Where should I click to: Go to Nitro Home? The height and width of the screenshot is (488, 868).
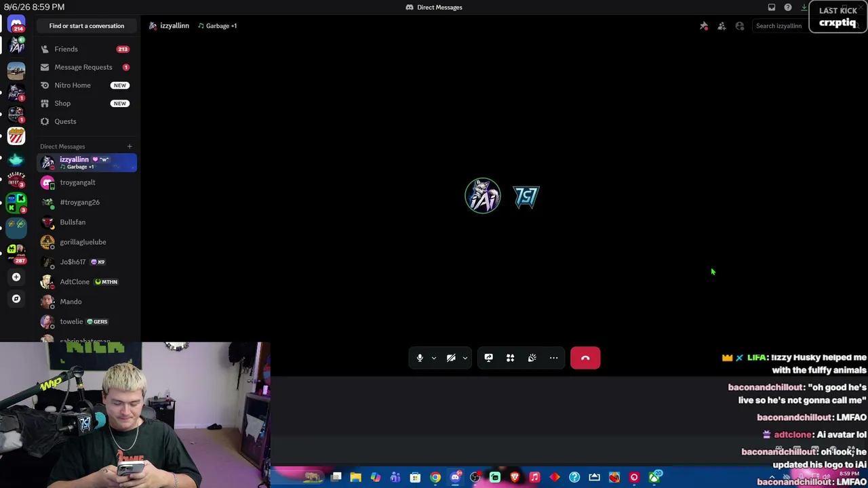pyautogui.click(x=87, y=85)
